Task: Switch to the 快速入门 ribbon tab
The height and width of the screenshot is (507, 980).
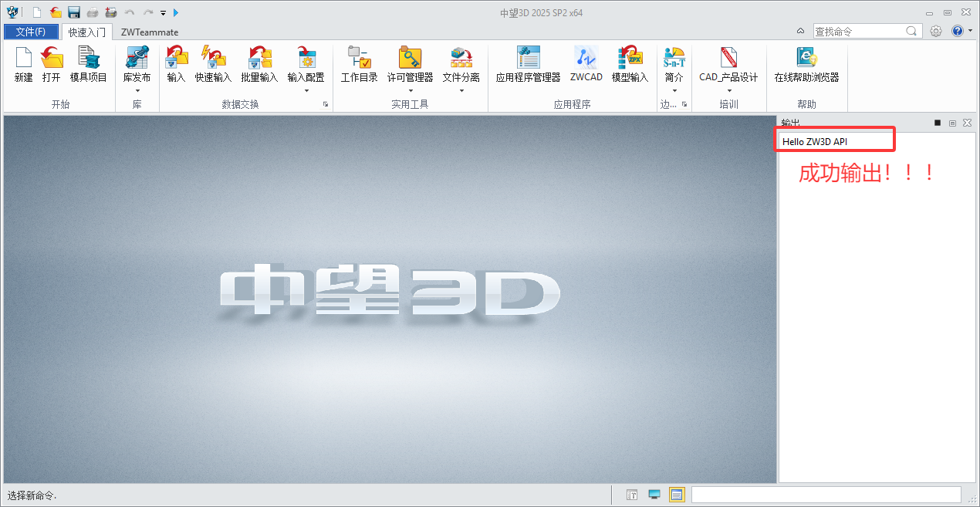Action: tap(86, 32)
